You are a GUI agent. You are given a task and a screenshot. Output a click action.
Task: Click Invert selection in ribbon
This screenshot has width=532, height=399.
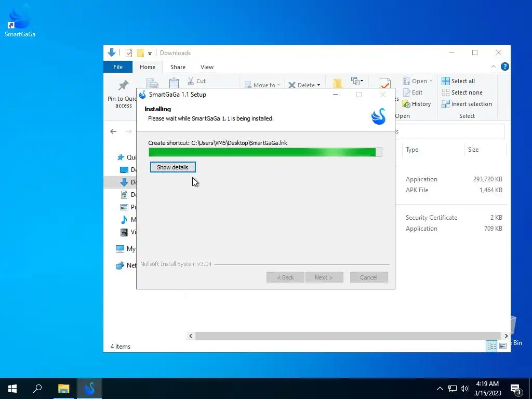[x=467, y=104]
